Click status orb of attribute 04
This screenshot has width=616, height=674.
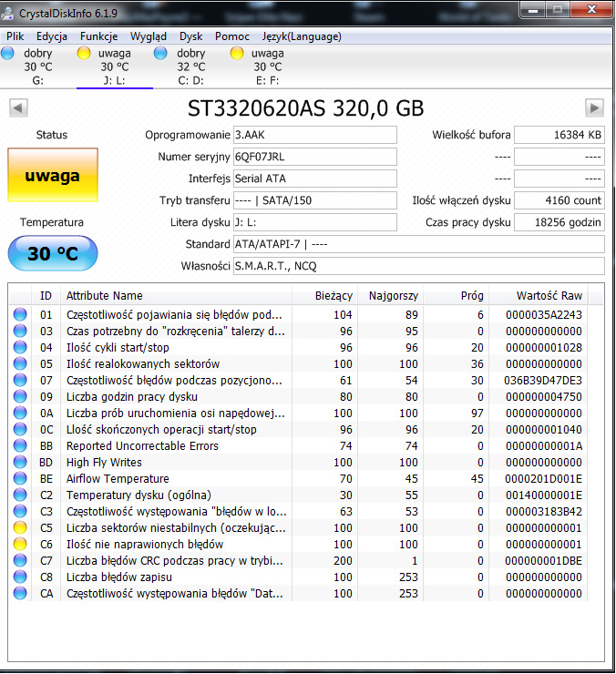pos(20,347)
